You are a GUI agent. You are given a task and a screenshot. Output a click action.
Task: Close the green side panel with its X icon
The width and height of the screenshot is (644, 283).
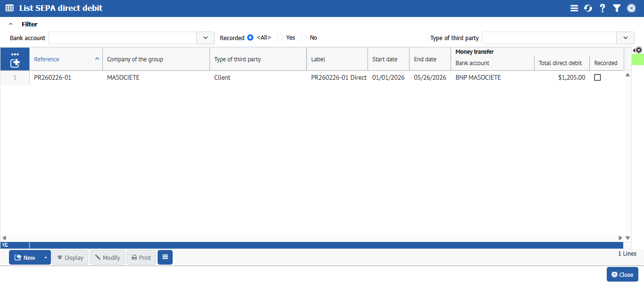click(638, 50)
